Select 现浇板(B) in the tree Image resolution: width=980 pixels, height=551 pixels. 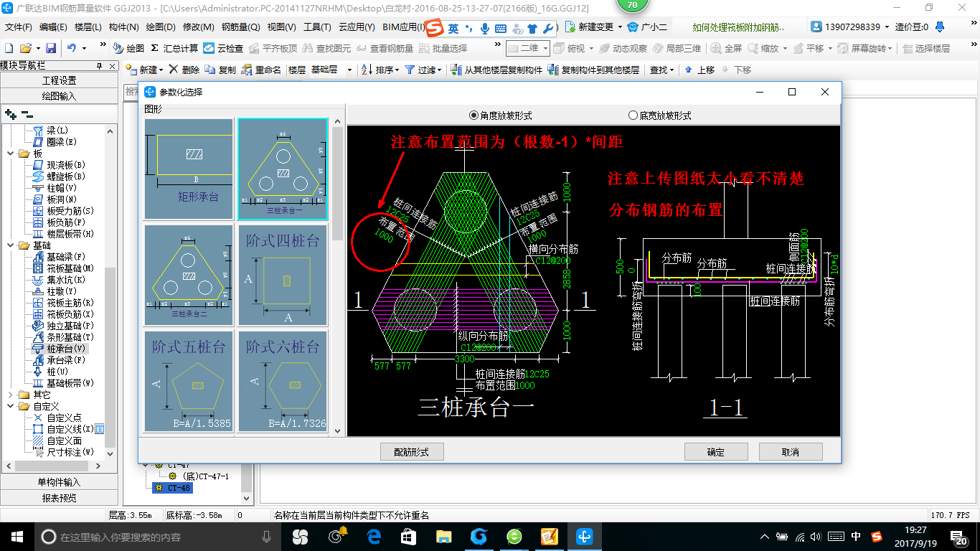(x=60, y=165)
